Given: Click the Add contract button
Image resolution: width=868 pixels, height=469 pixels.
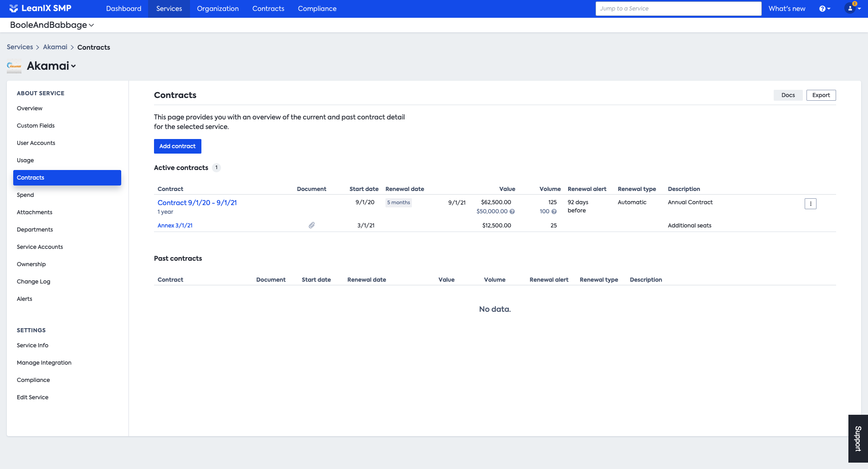Looking at the screenshot, I should (178, 146).
